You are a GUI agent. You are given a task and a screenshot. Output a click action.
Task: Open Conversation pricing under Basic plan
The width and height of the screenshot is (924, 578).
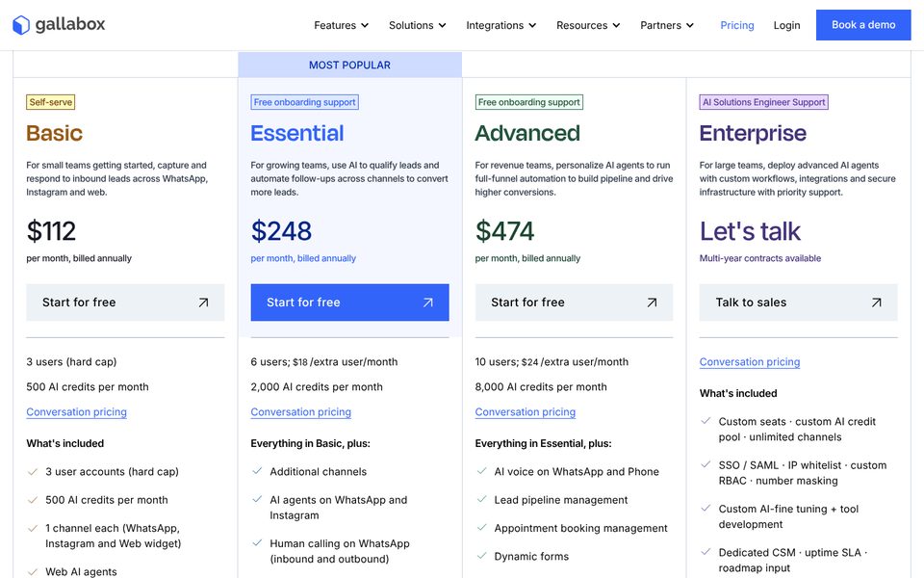[x=77, y=411]
